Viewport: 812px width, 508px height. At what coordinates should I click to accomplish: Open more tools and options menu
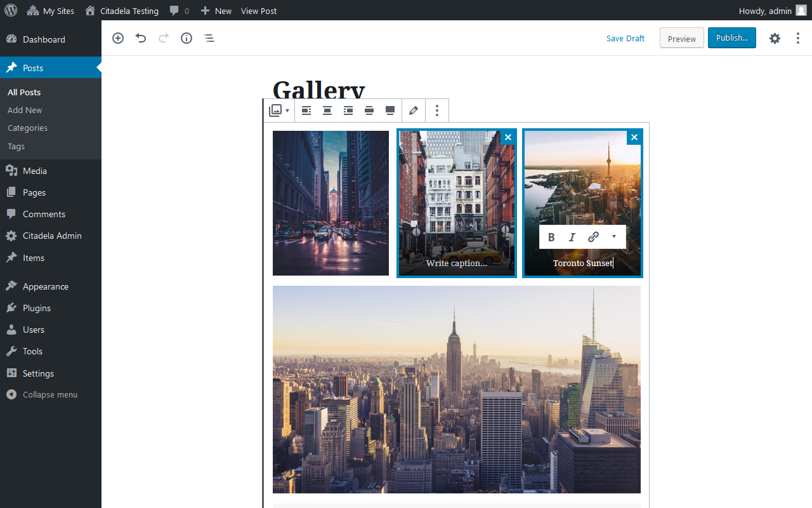click(x=798, y=38)
